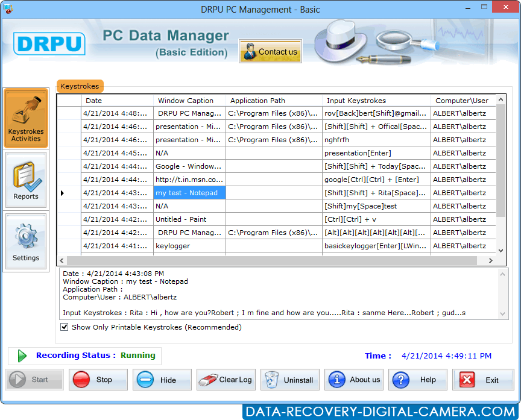Hide the application window via Hide button
Viewport: 521px width, 420px height.
coord(162,380)
